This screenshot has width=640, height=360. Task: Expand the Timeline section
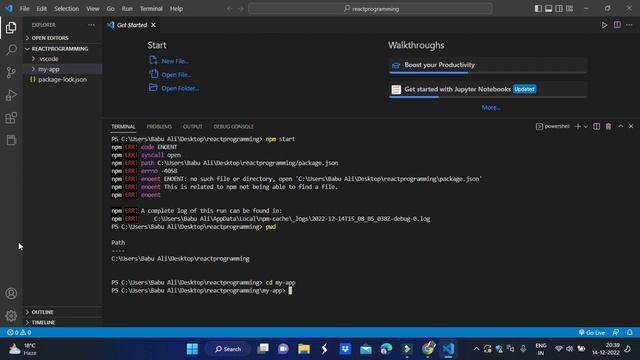click(62, 322)
